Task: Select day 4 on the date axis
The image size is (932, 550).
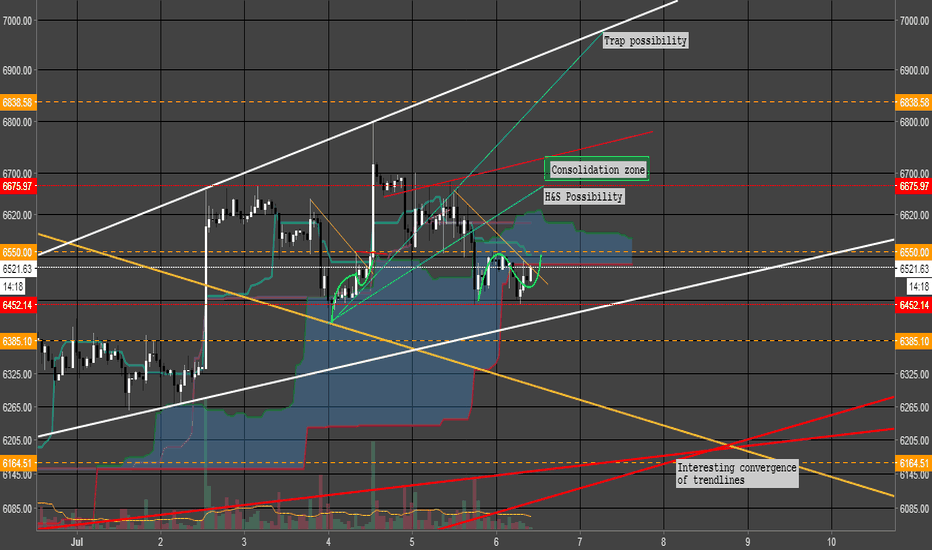Action: tap(328, 542)
